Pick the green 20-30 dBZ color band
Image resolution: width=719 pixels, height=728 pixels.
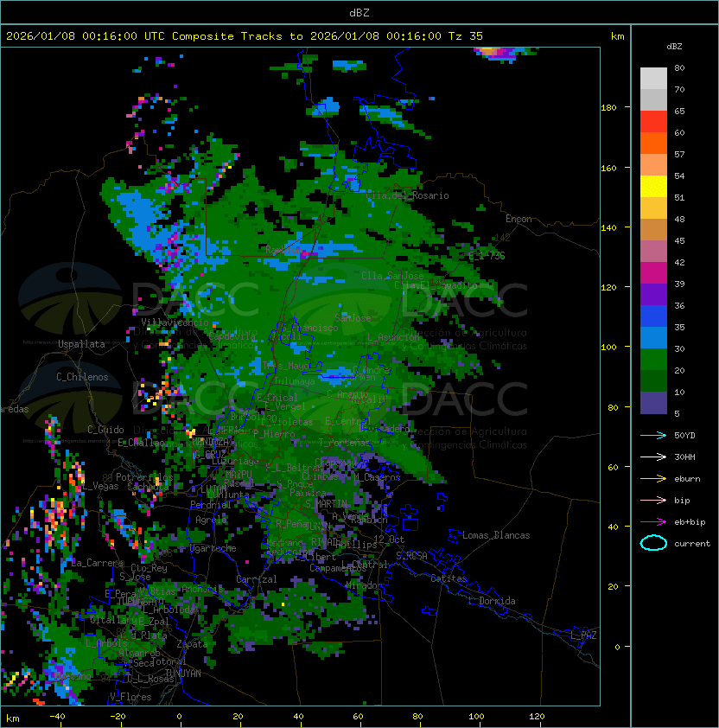tap(653, 359)
